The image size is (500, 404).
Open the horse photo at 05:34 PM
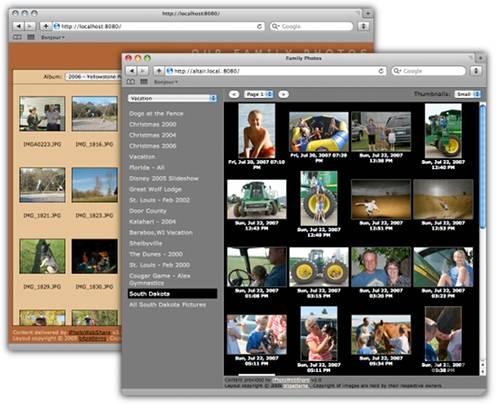pos(381,335)
